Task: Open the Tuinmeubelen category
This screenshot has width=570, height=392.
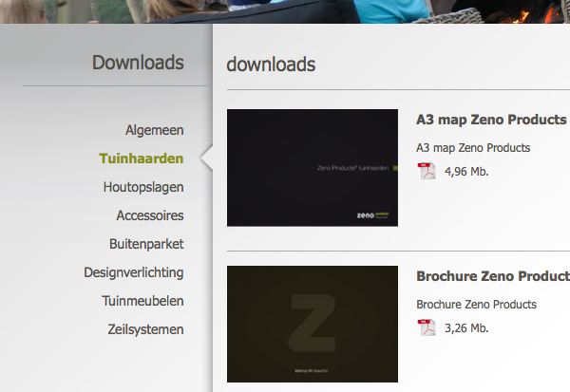Action: coord(142,301)
